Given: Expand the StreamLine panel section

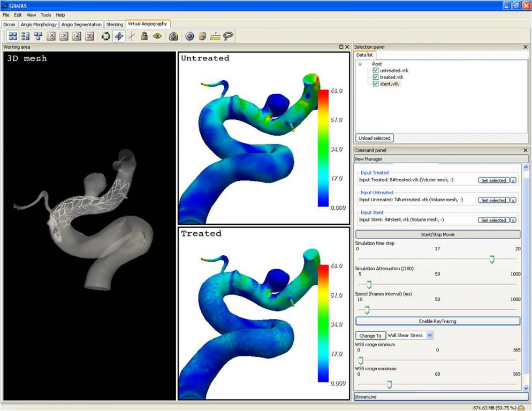Looking at the screenshot, I should 441,397.
